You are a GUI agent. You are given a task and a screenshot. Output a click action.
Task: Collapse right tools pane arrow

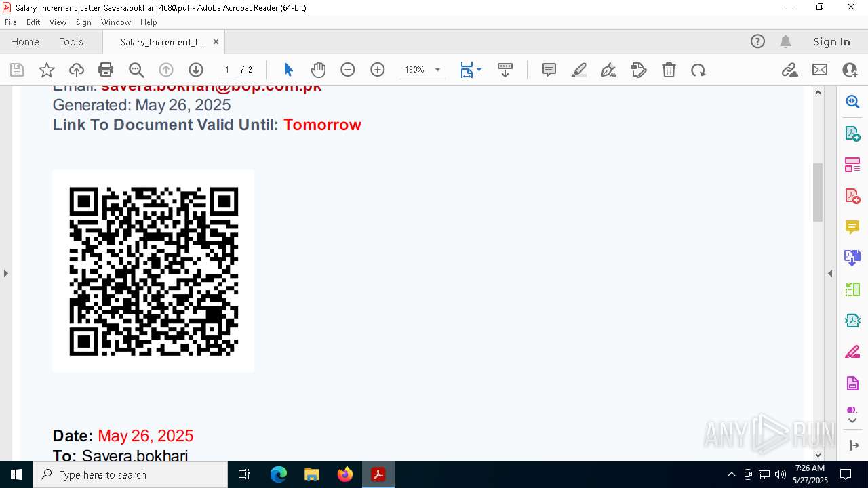(830, 273)
